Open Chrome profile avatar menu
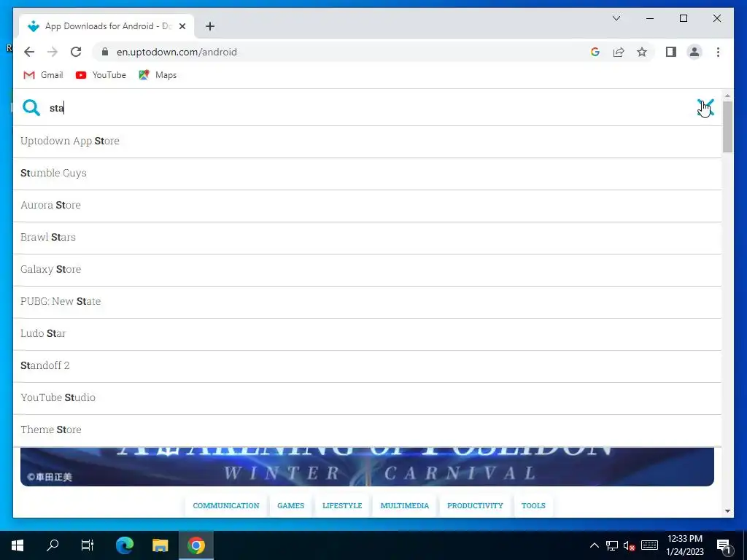 [694, 52]
